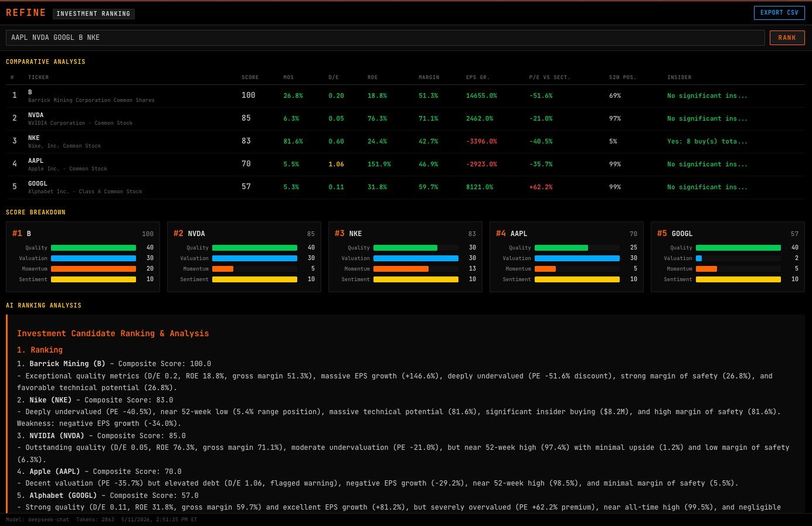
Task: Click the ROE column header
Action: tap(373, 77)
